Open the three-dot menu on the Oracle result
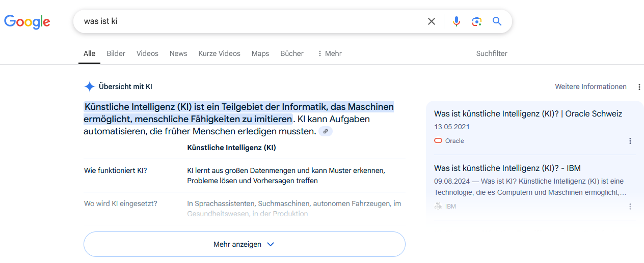The image size is (644, 263). pos(630,141)
